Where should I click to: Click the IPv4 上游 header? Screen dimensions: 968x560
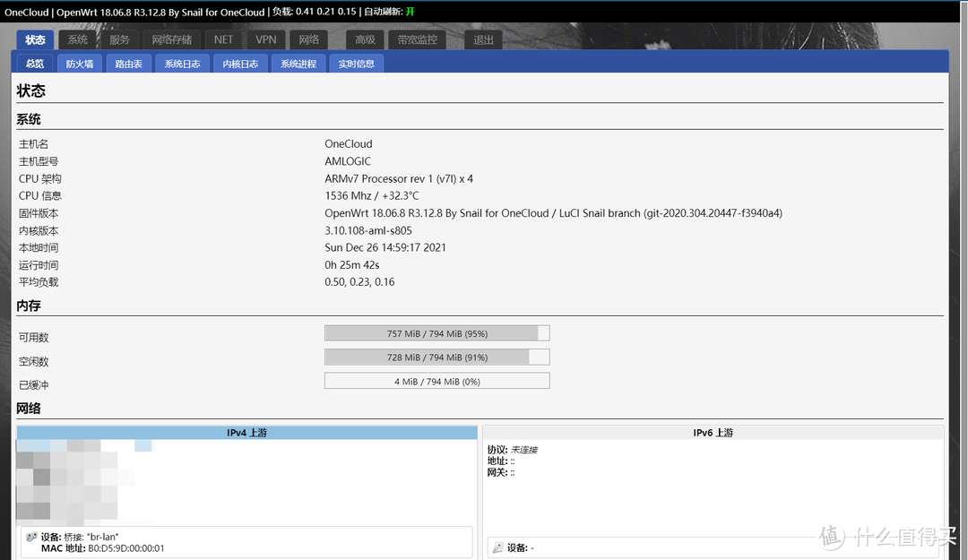(247, 433)
